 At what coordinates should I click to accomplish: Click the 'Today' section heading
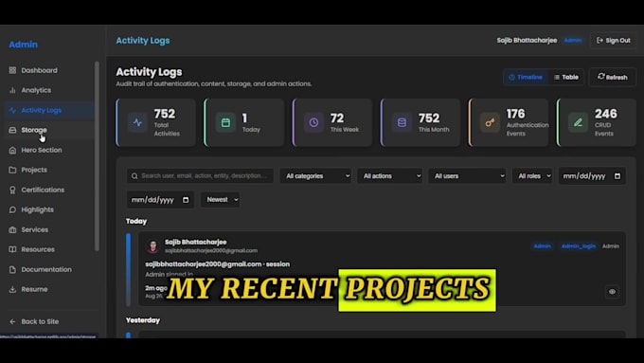[x=136, y=221]
